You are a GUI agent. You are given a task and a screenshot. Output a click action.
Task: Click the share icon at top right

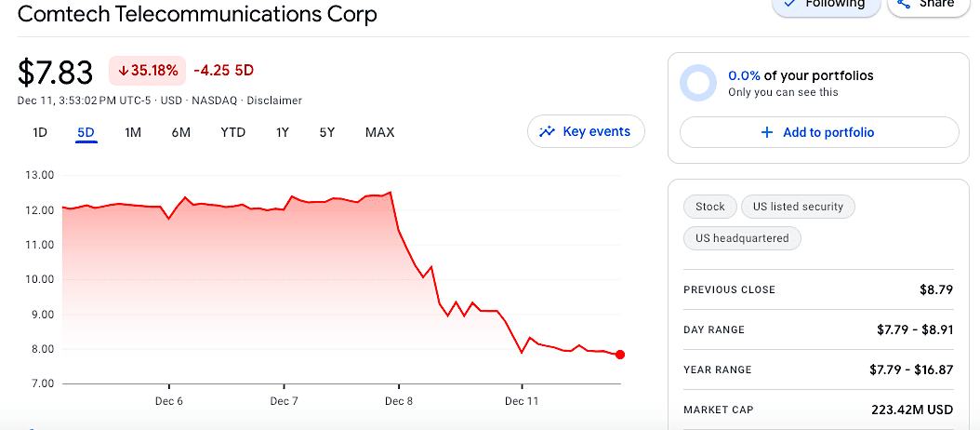pos(903,4)
